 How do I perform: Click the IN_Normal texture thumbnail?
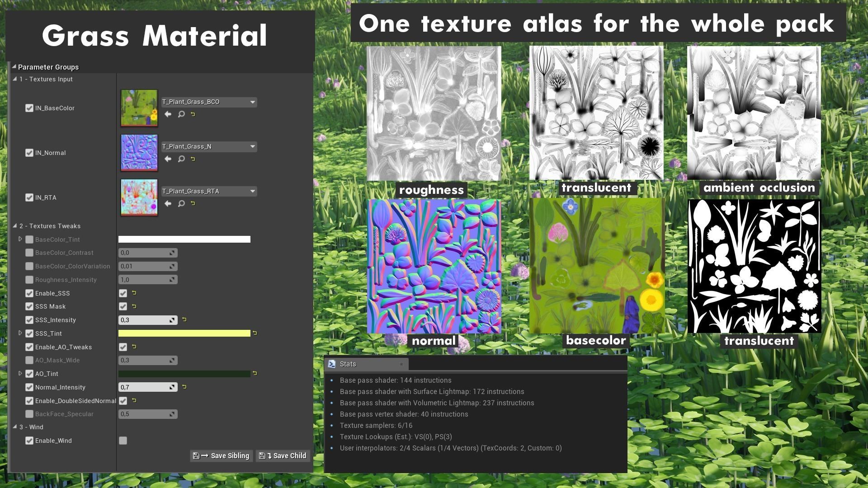(x=139, y=153)
